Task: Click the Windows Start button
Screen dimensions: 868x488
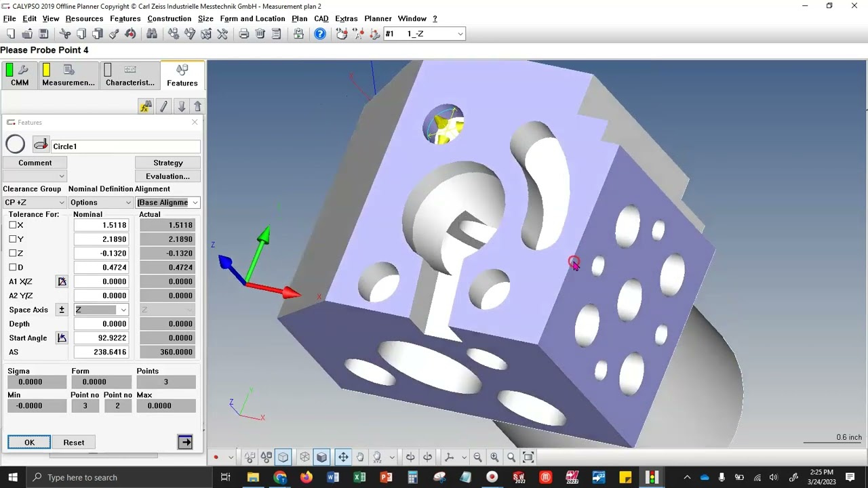Action: [x=13, y=477]
